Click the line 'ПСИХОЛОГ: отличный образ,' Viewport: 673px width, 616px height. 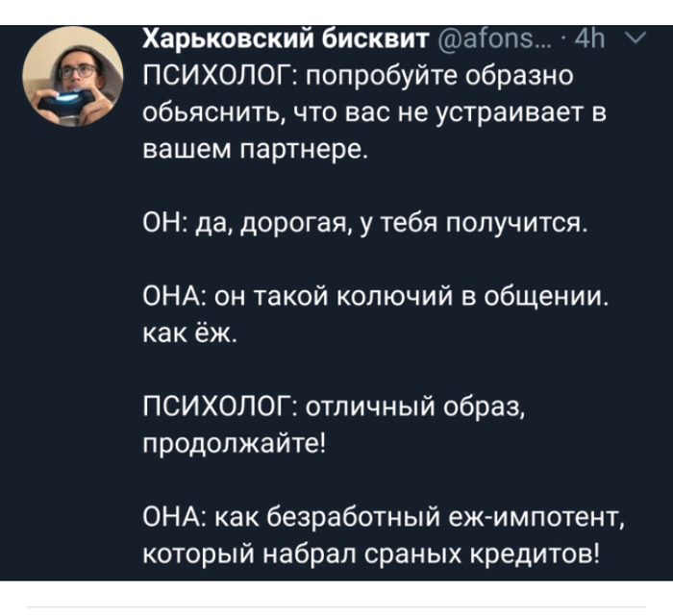[345, 407]
